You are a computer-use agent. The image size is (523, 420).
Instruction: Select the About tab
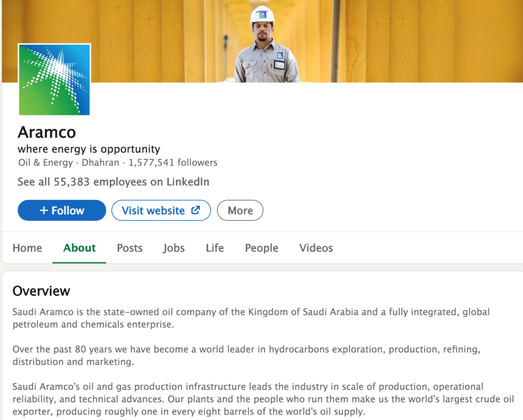pos(79,248)
